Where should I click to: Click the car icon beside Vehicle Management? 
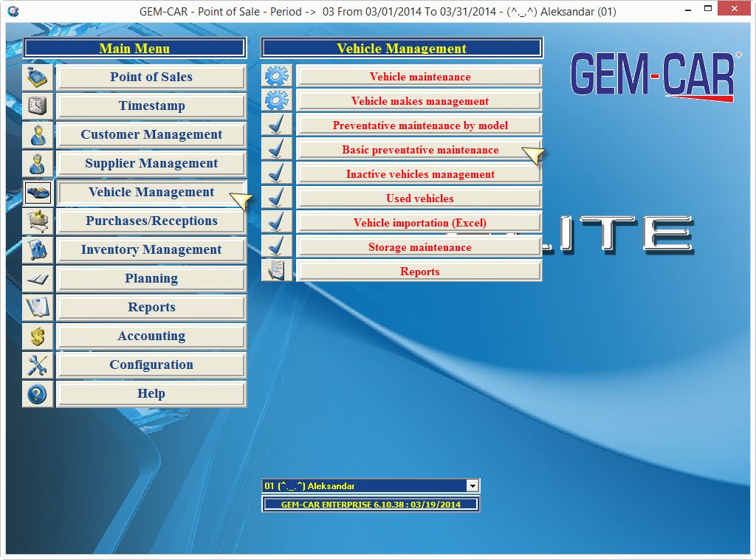(x=38, y=193)
